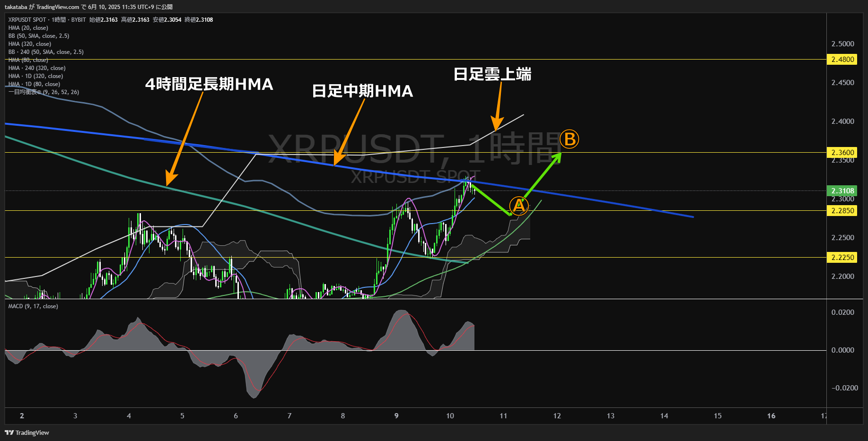Click the yellow 2.2850 price label
Viewport: 868px width, 441px height.
842,211
